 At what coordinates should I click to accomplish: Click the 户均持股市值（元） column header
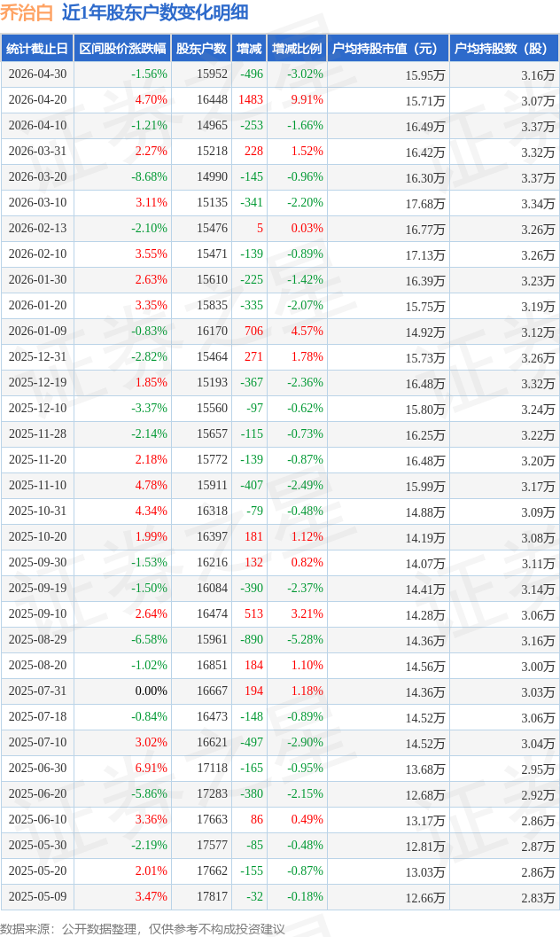(x=388, y=49)
